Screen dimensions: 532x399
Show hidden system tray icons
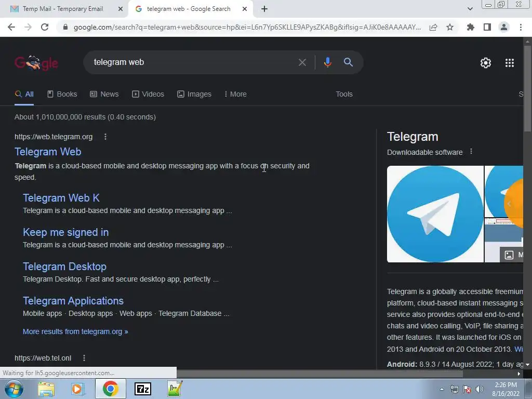[442, 390]
